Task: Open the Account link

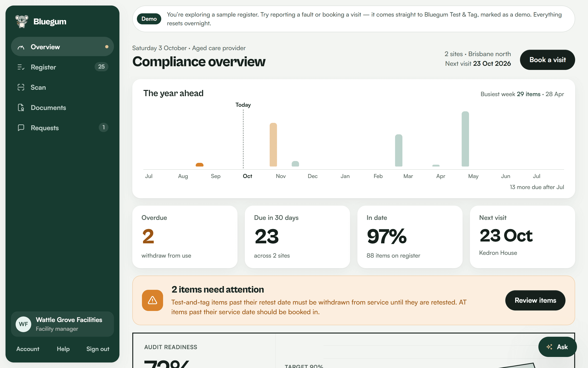Action: click(28, 349)
